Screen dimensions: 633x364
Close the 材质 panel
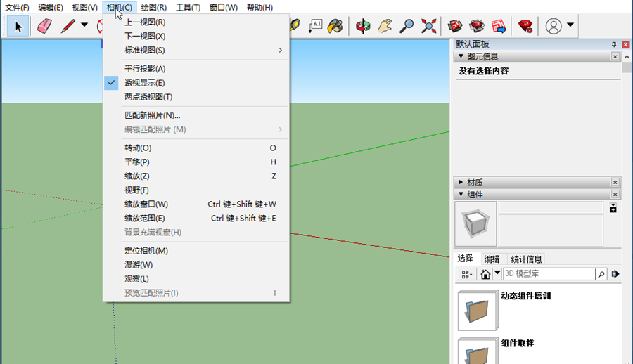pos(615,183)
